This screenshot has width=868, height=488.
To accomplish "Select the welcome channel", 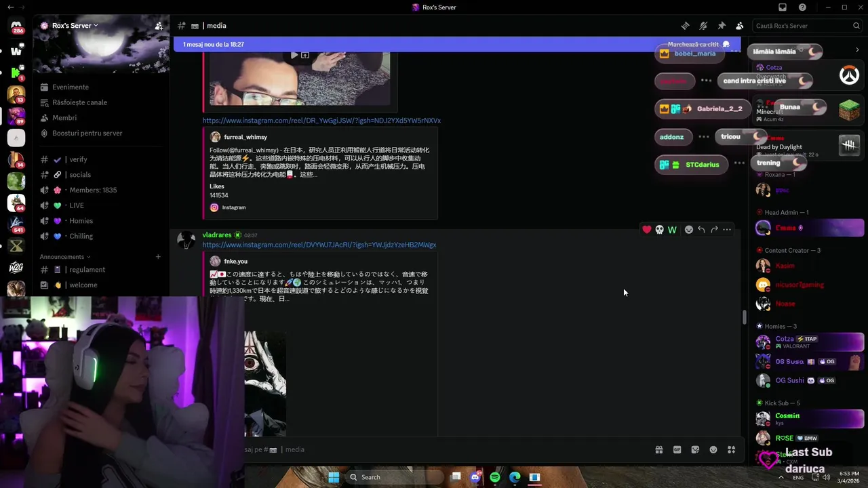I will tap(102, 285).
